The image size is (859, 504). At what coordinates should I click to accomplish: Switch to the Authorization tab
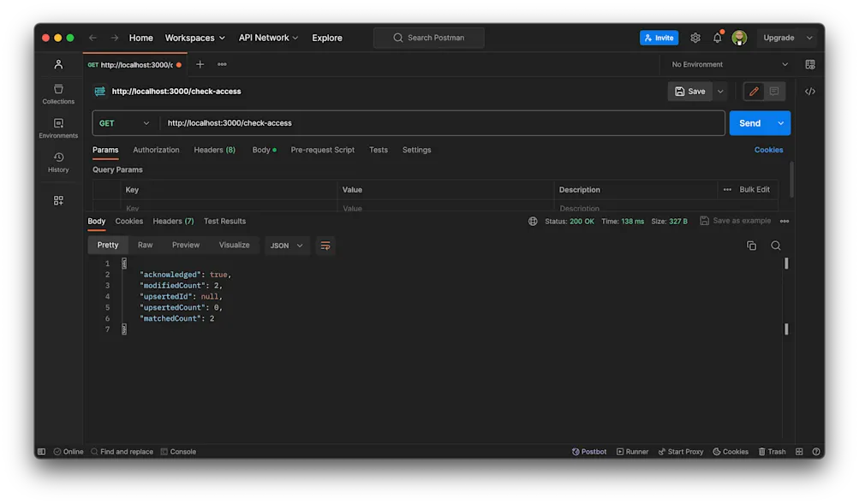coord(155,150)
